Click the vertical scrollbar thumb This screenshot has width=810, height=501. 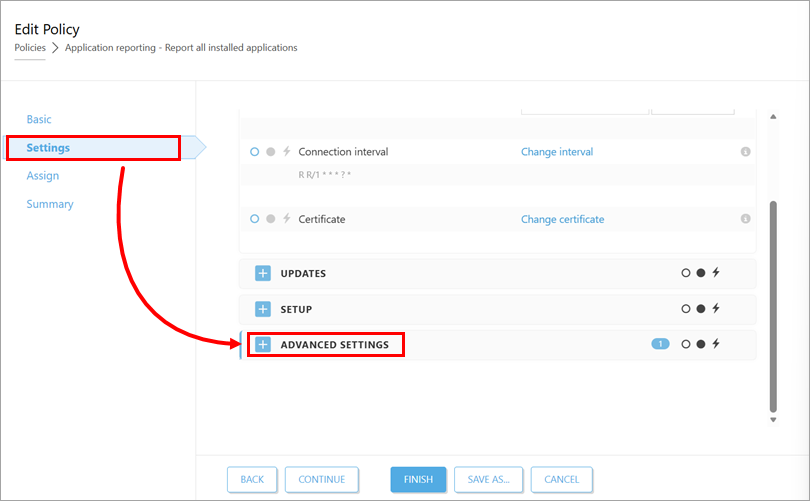coord(772,305)
